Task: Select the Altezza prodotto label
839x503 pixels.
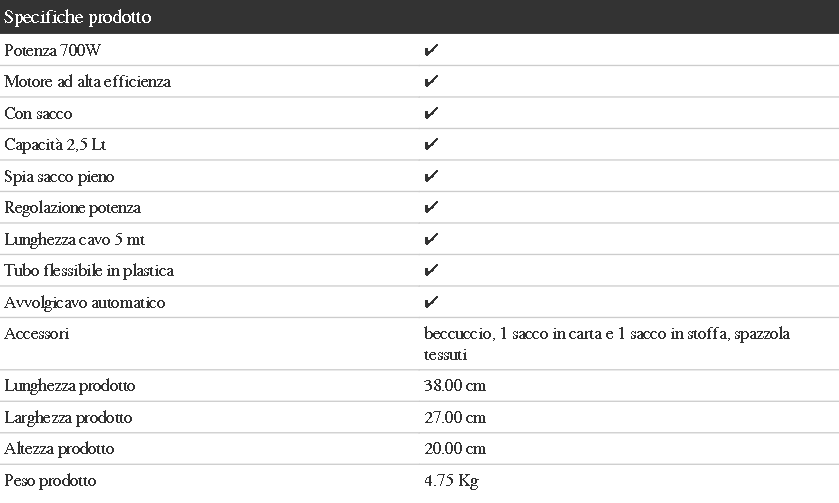Action: click(59, 448)
